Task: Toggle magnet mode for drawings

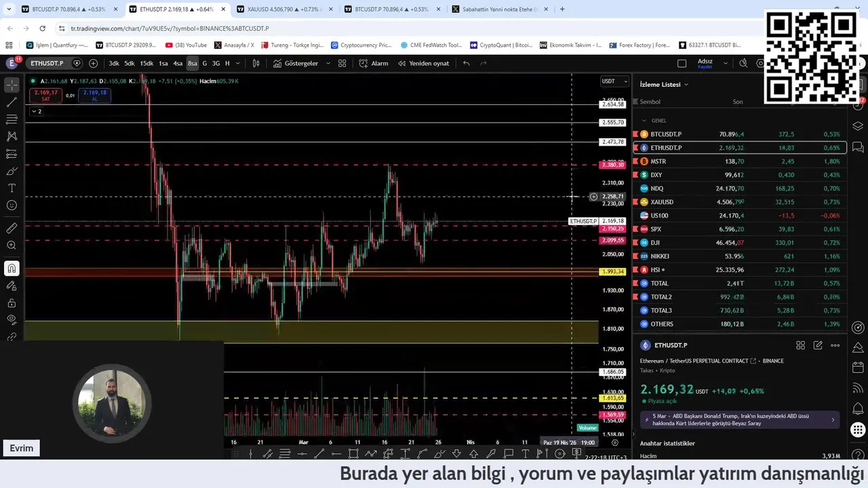Action: 12,269
